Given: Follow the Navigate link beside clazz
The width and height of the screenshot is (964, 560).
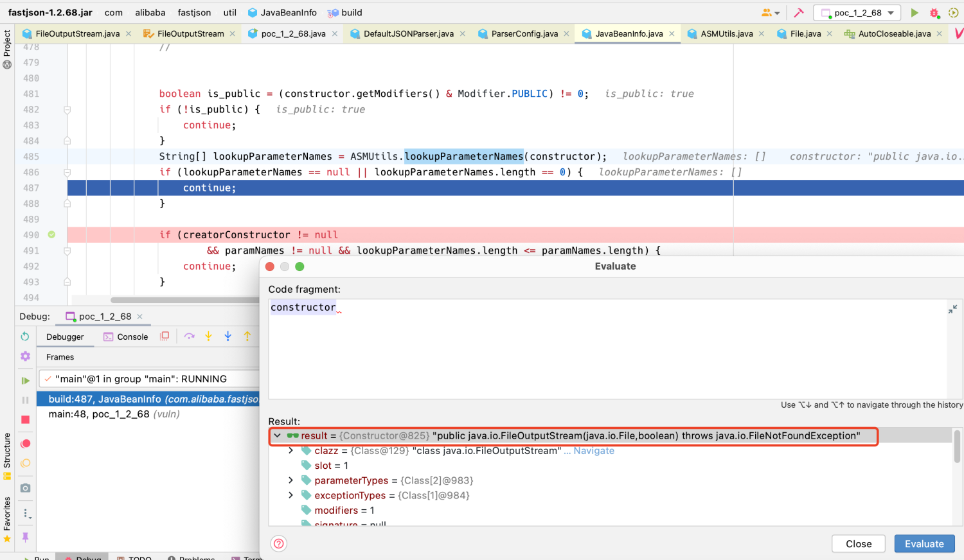Looking at the screenshot, I should point(594,451).
